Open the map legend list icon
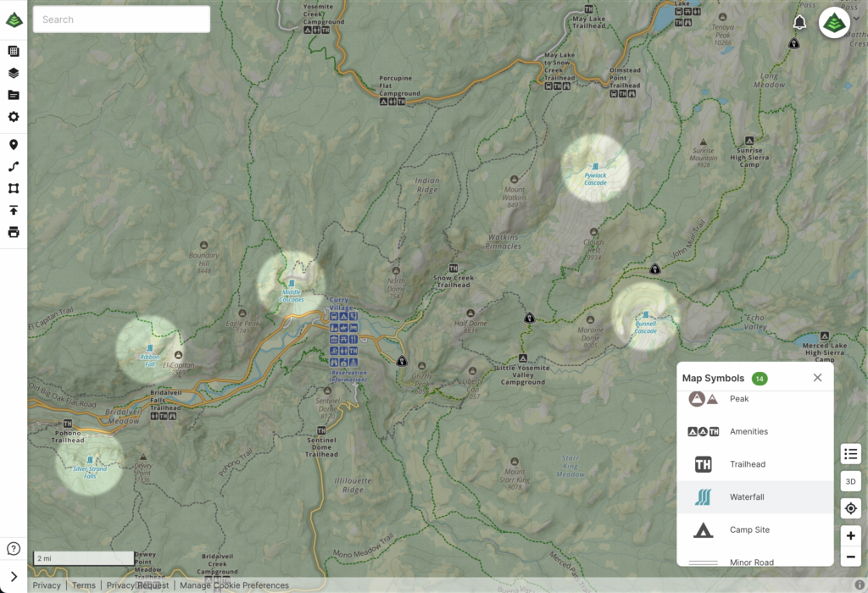868x593 pixels. [x=850, y=454]
